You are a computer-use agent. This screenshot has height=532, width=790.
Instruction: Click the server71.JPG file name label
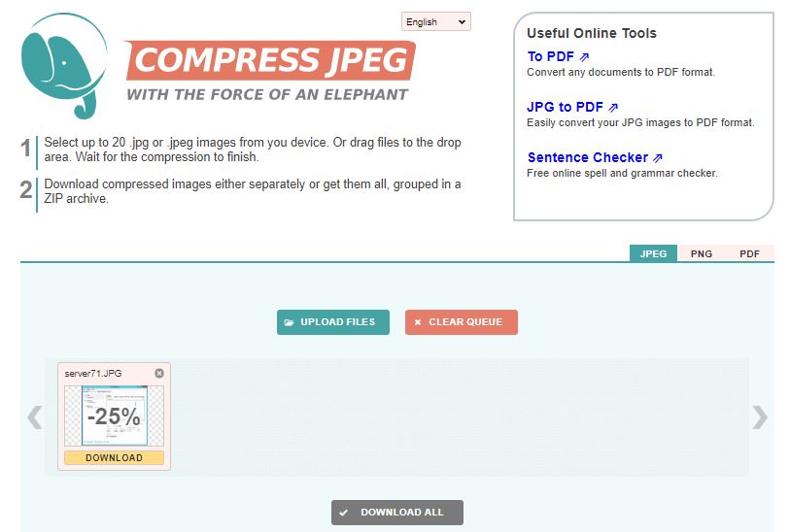coord(93,373)
